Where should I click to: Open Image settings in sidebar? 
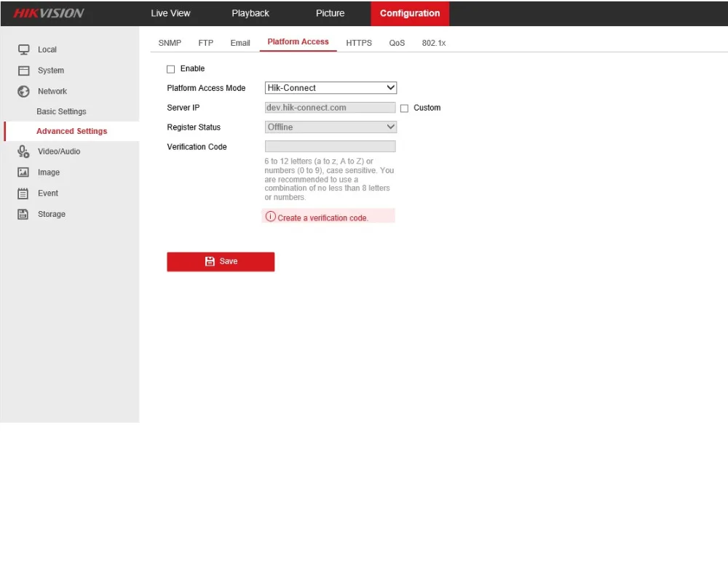(49, 172)
